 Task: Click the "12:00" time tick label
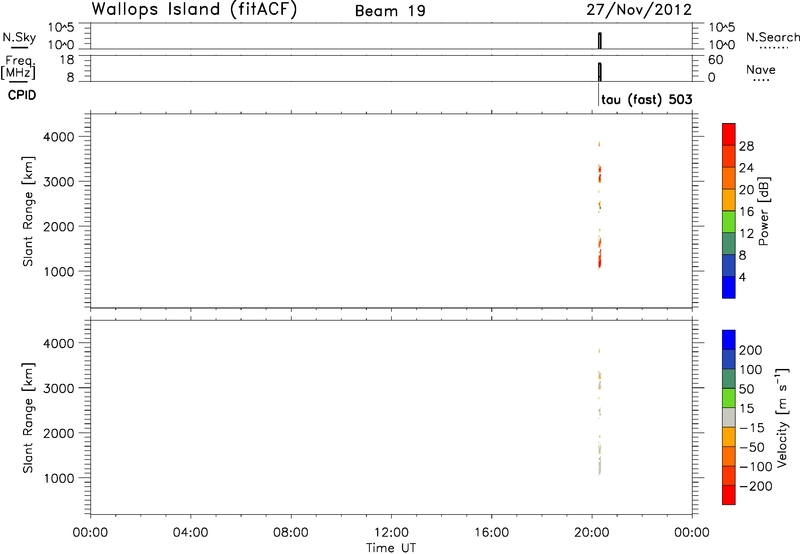(391, 533)
